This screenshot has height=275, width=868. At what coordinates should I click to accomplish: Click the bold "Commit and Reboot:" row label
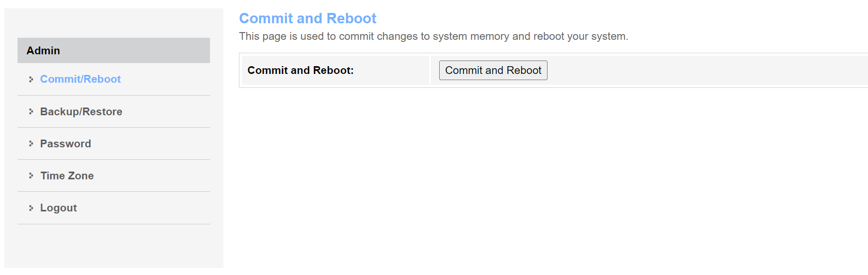[300, 70]
